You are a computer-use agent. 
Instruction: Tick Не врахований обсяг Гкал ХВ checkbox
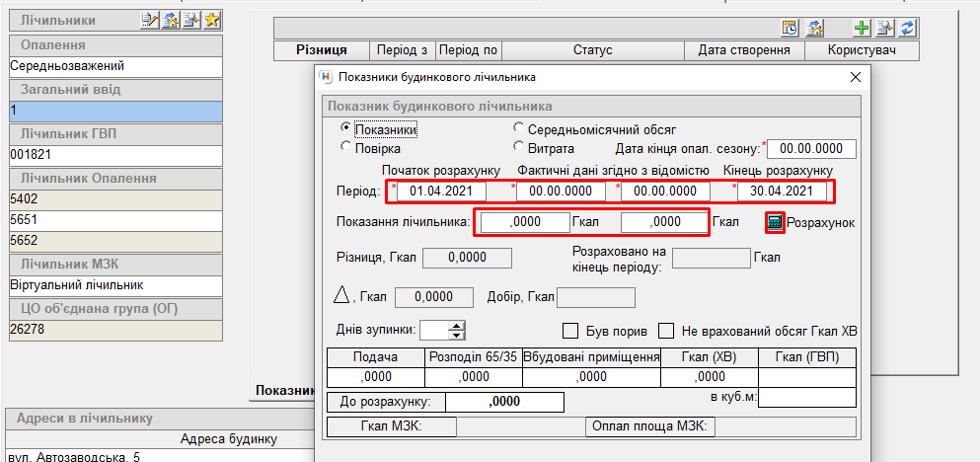point(666,330)
